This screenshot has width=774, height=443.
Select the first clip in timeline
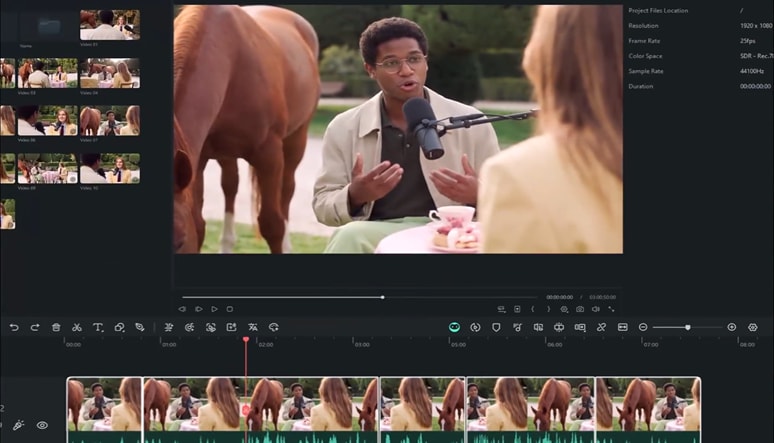click(105, 410)
